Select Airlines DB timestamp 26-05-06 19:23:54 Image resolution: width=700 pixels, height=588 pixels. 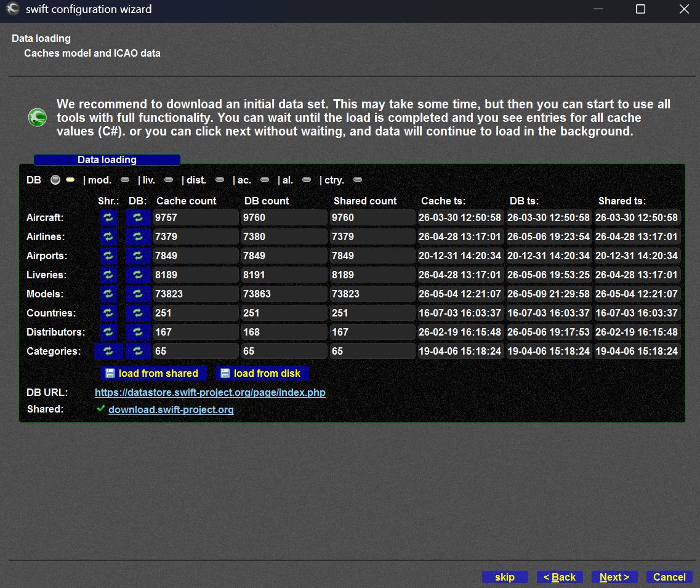[549, 236]
